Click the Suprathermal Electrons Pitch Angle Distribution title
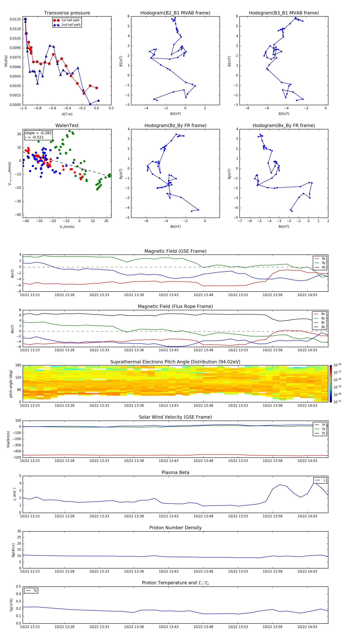Screen dimensions: 351x644 pos(175,362)
